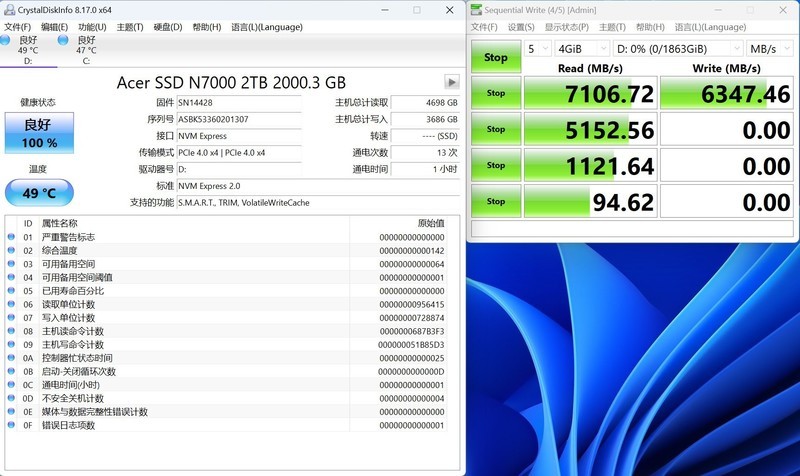Viewport: 800px width, 476px height.
Task: Click status dot for attribute 07 写入单位计数
Action: (x=11, y=317)
